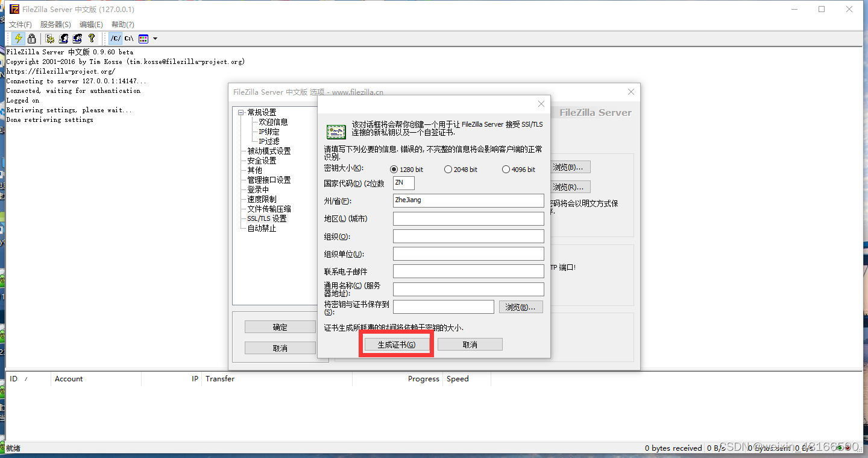The image size is (868, 458).
Task: Choose the 1280 bit key size
Action: coord(407,170)
